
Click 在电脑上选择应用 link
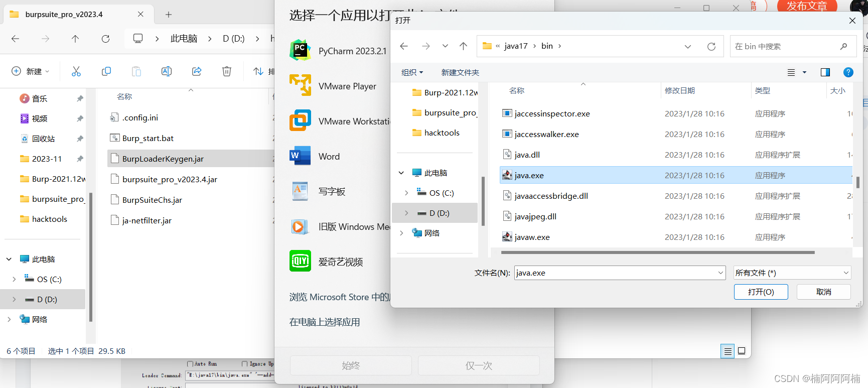tap(324, 322)
